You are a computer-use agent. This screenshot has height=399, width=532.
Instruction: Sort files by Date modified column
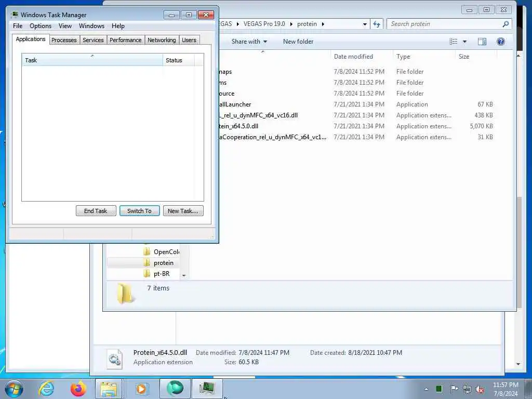pyautogui.click(x=362, y=57)
